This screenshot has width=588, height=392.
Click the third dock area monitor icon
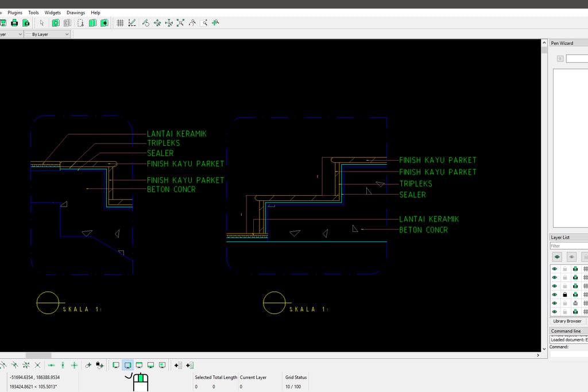pos(139,365)
